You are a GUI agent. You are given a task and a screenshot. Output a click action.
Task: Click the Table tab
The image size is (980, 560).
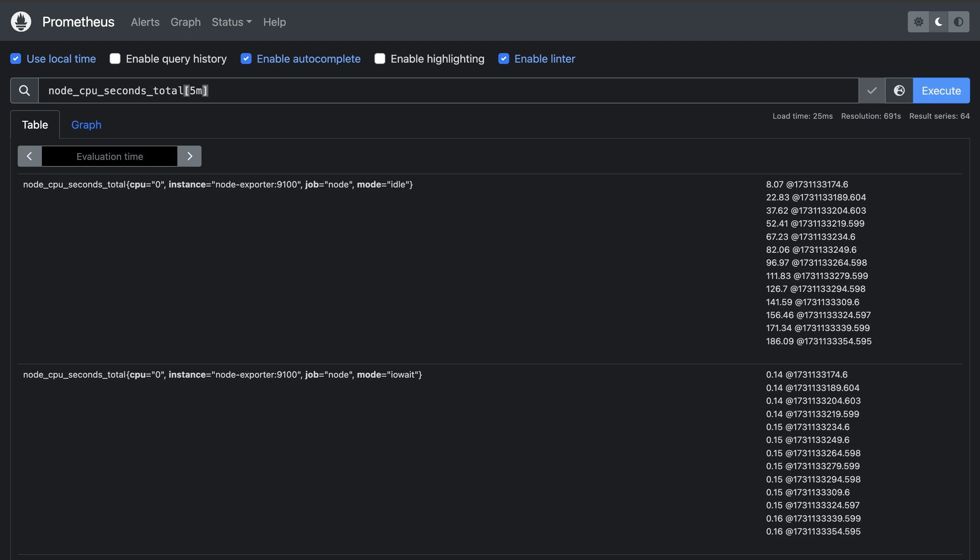tap(34, 124)
